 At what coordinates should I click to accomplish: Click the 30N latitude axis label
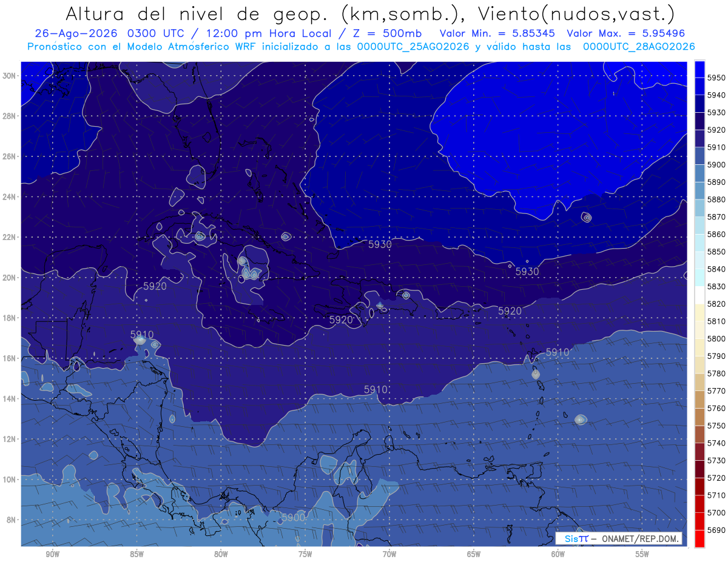click(9, 76)
